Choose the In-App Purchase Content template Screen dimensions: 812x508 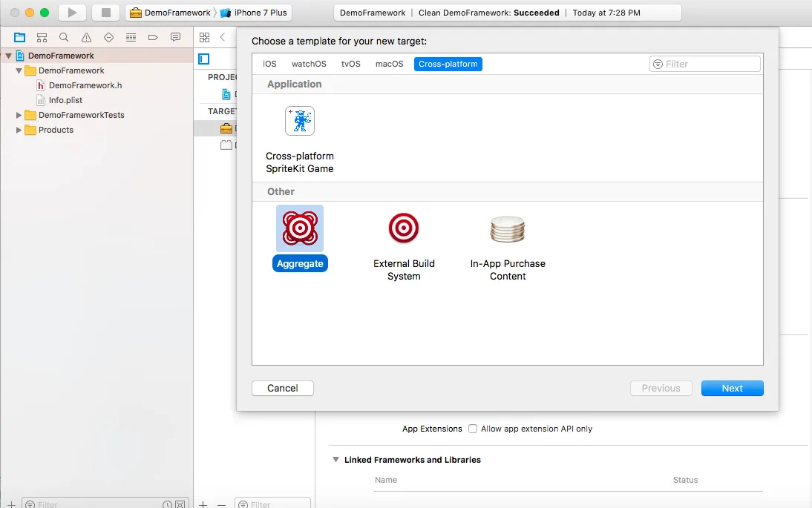pos(508,247)
